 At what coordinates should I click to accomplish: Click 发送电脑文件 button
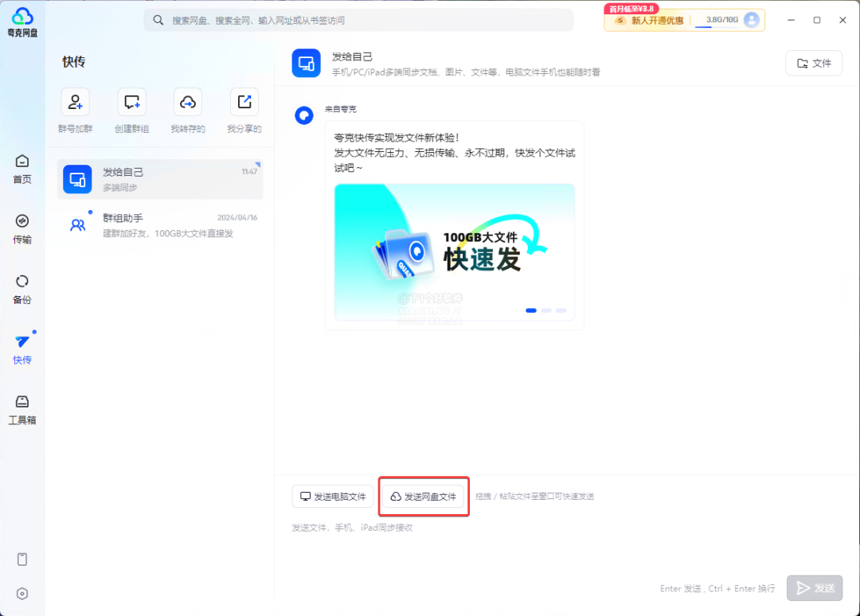pyautogui.click(x=333, y=497)
